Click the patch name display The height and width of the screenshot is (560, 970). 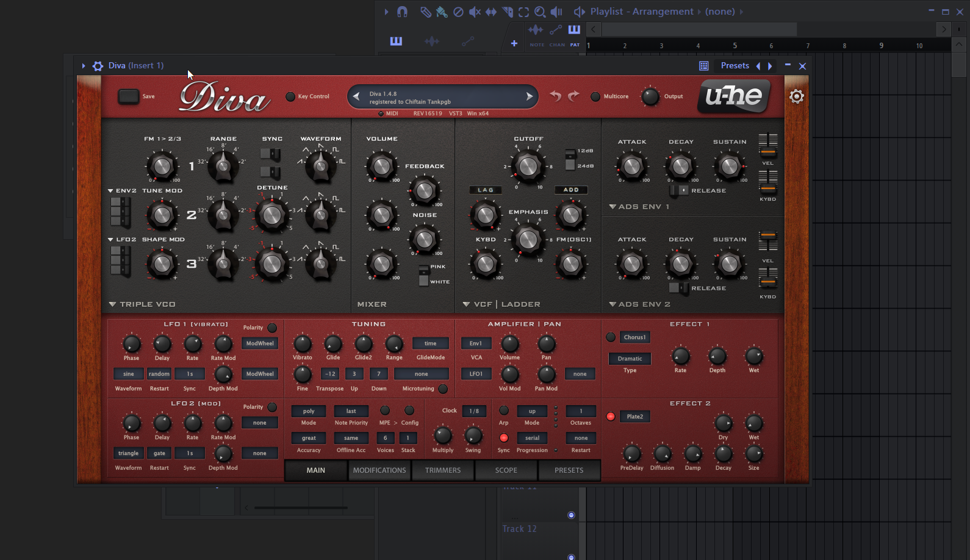[x=443, y=98]
